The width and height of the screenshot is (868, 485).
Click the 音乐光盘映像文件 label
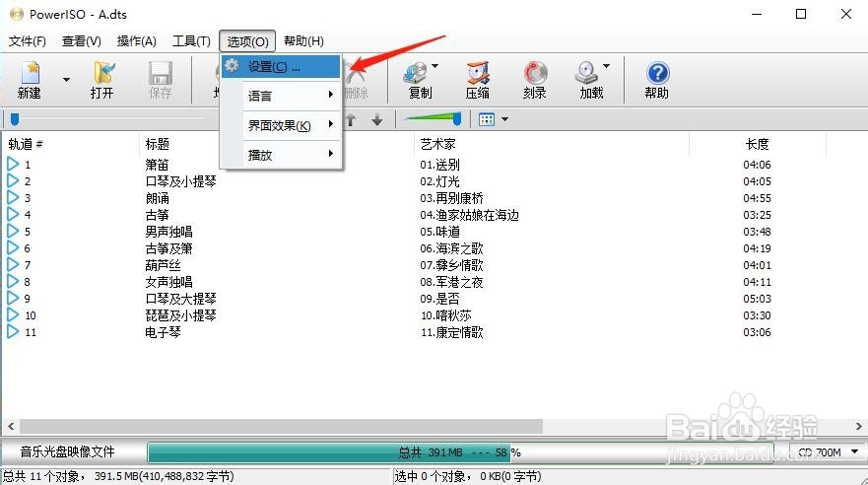pyautogui.click(x=68, y=451)
